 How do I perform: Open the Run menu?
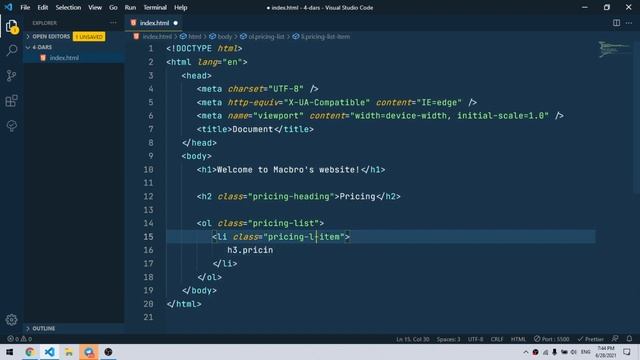point(130,7)
